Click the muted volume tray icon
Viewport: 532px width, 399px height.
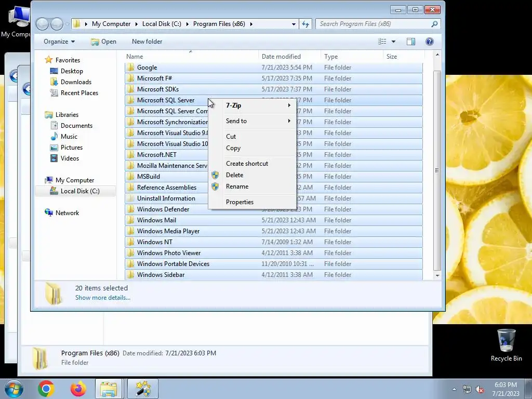pos(480,389)
